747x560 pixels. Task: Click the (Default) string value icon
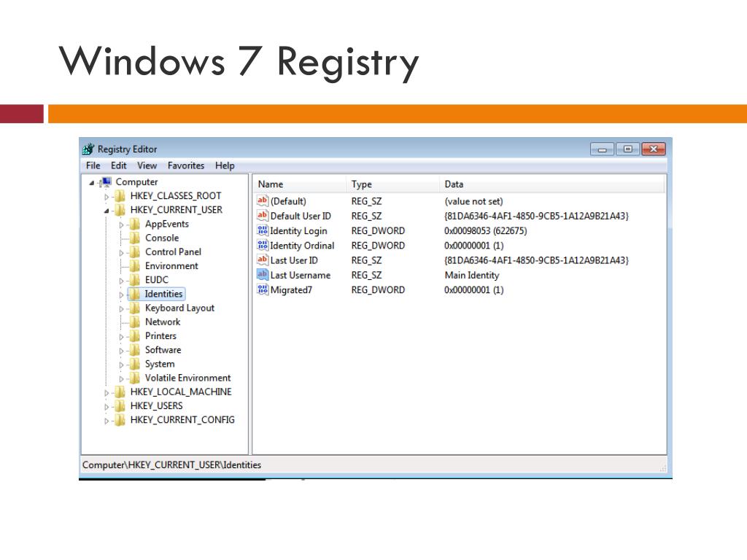click(263, 201)
